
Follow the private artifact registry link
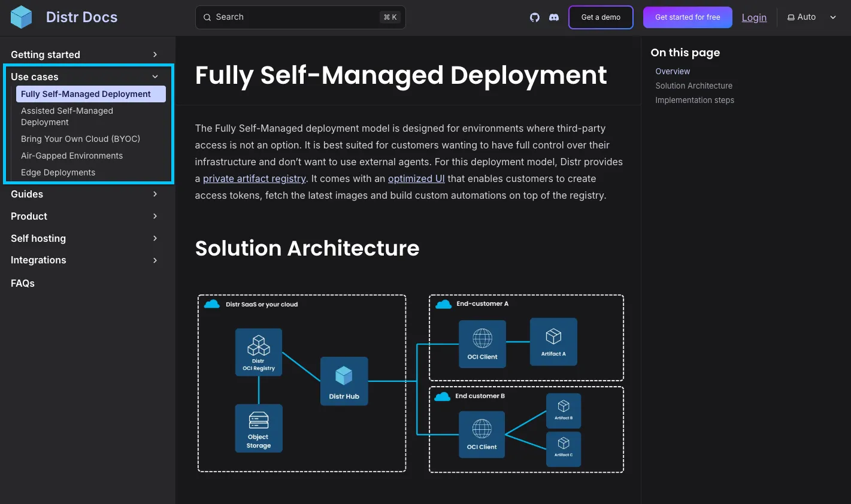[255, 178]
